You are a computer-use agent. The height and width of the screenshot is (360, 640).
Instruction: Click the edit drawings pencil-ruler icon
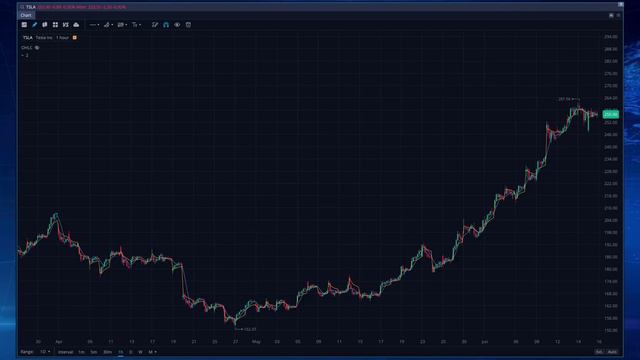click(155, 25)
